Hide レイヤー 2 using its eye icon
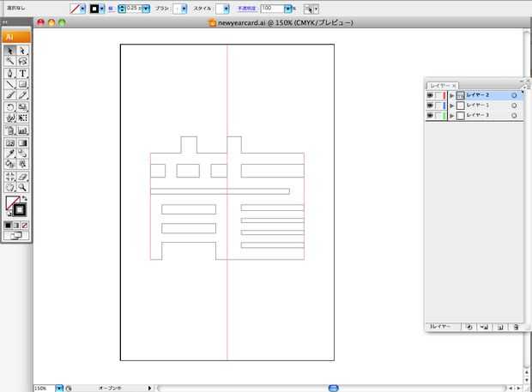The height and width of the screenshot is (392, 532). click(430, 95)
